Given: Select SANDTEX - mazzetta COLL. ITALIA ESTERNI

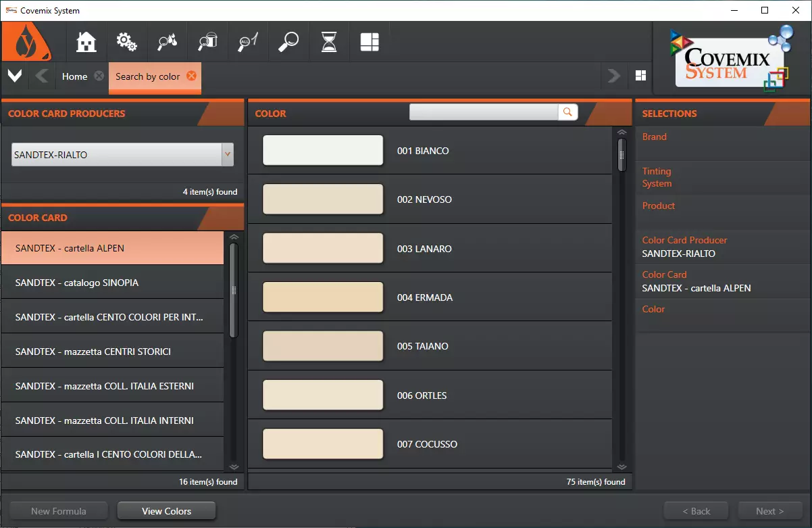Looking at the screenshot, I should point(112,386).
